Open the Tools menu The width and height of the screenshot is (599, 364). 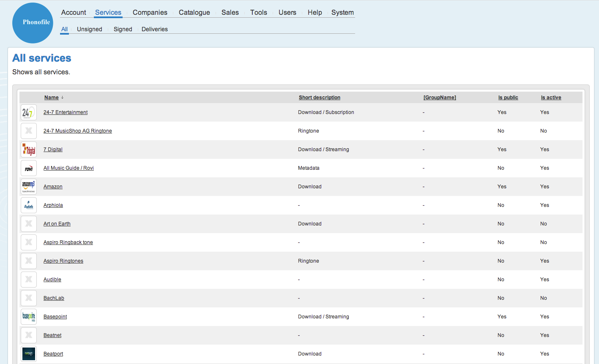coord(259,13)
